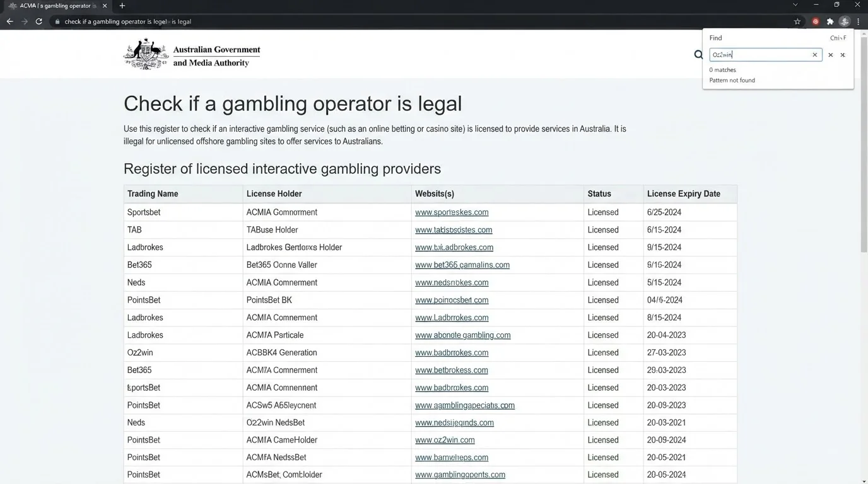Image resolution: width=868 pixels, height=484 pixels.
Task: Click the 'Pattern not found' message
Action: click(x=732, y=81)
